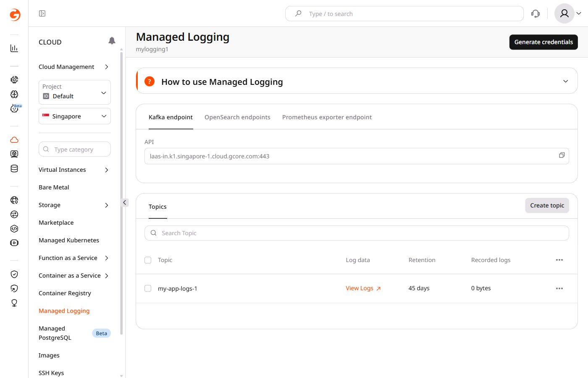Open the three-dot menu in table header
The width and height of the screenshot is (588, 378).
coord(559,260)
